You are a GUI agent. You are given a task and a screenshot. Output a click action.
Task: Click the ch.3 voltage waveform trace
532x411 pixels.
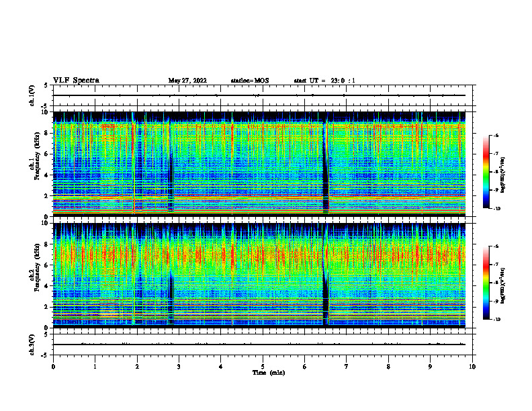(x=259, y=345)
